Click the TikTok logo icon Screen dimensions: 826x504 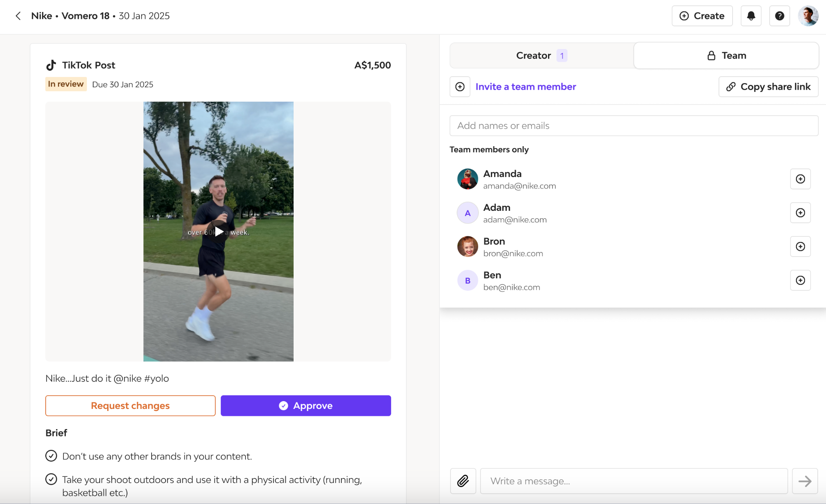click(x=51, y=65)
